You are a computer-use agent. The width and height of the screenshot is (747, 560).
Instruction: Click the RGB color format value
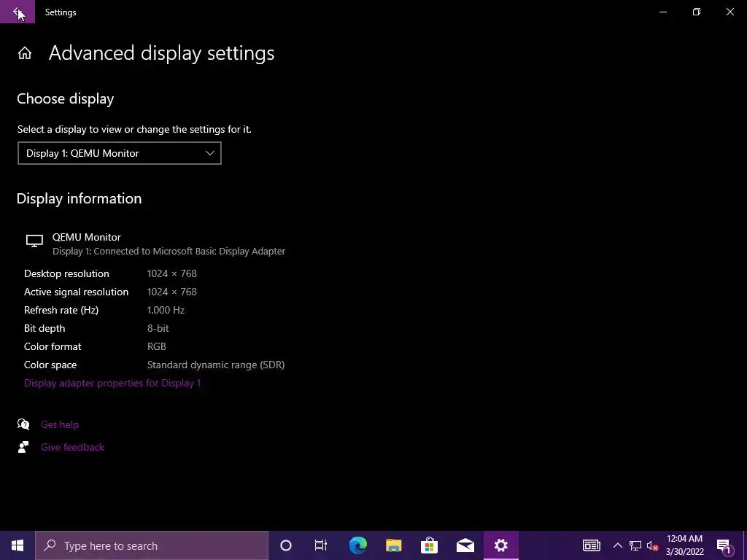157,346
